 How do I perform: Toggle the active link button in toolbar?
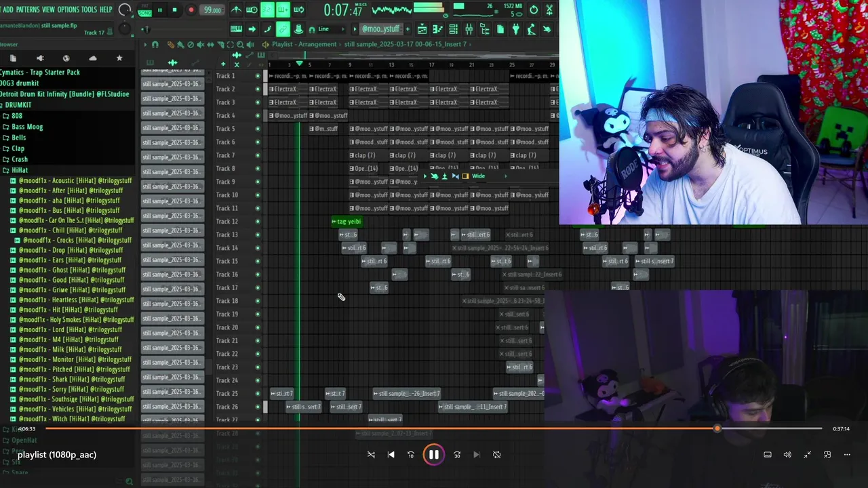click(x=283, y=29)
